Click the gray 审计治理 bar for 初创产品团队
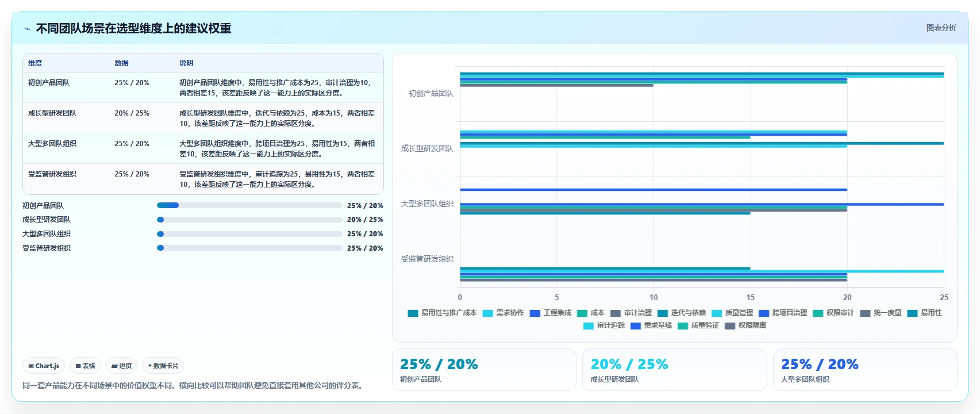The image size is (980, 414). point(556,86)
